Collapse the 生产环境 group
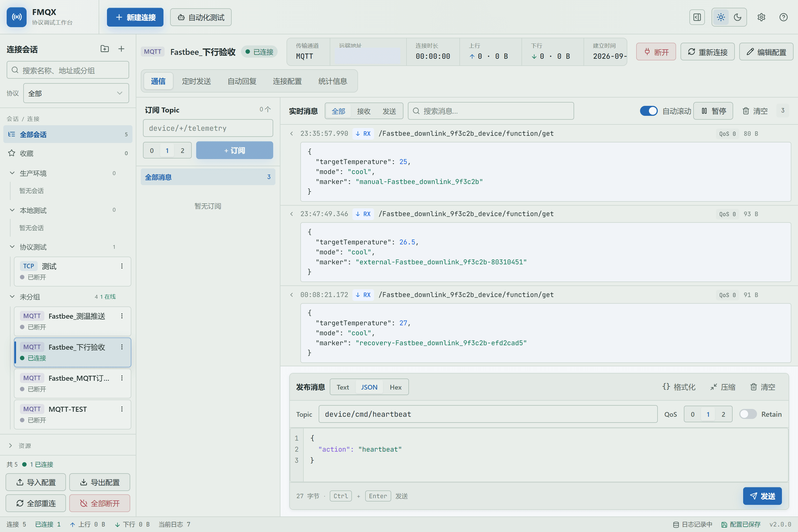Viewport: 798px width, 532px height. click(12, 173)
